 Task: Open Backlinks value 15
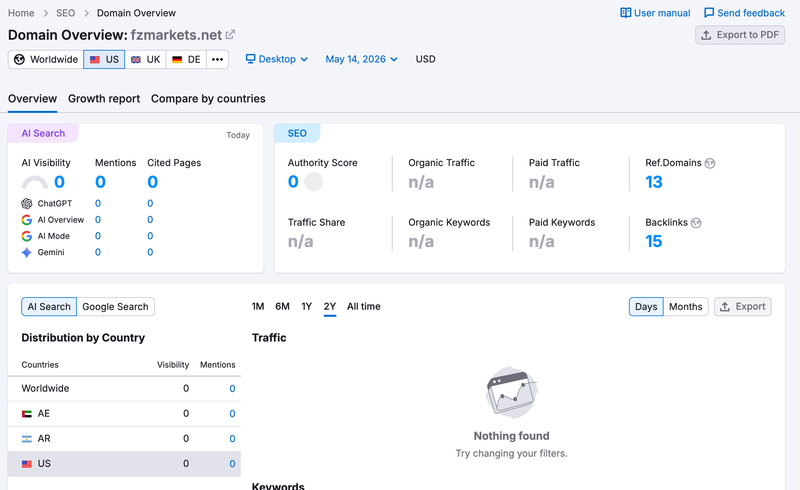point(654,241)
